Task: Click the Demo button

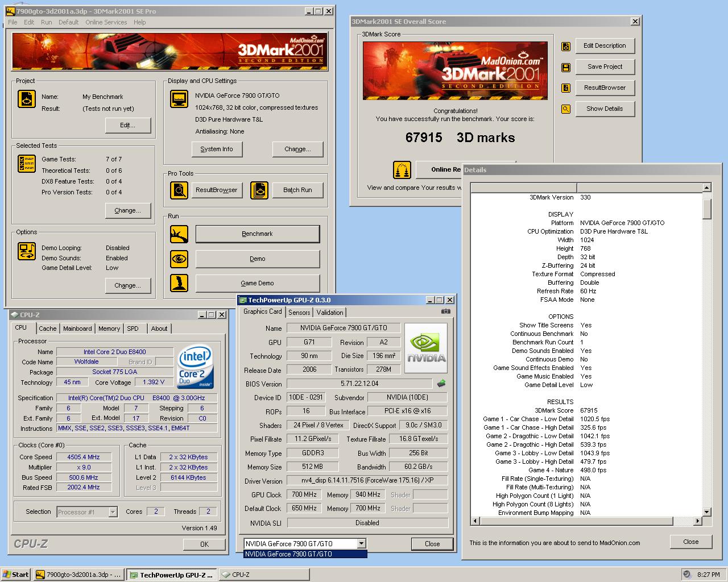Action: (x=258, y=259)
